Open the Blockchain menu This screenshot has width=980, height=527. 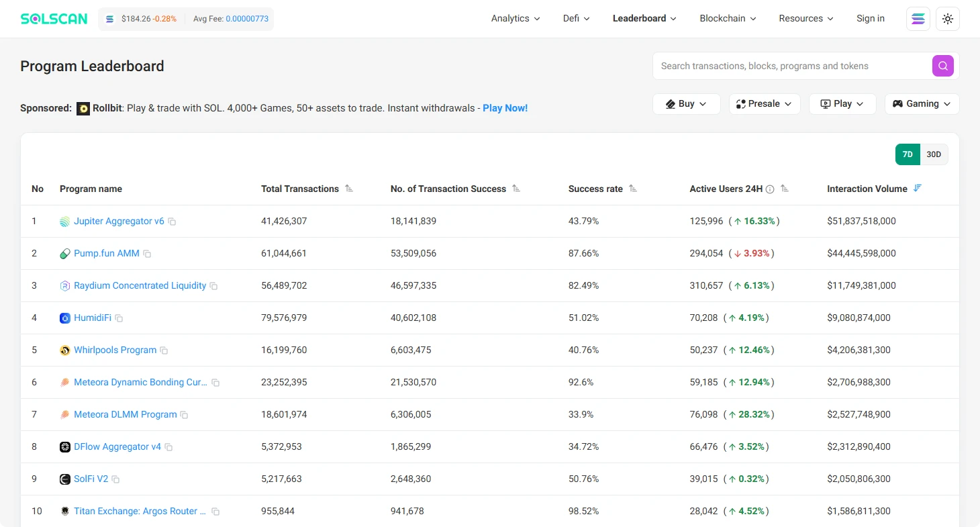[x=728, y=18]
